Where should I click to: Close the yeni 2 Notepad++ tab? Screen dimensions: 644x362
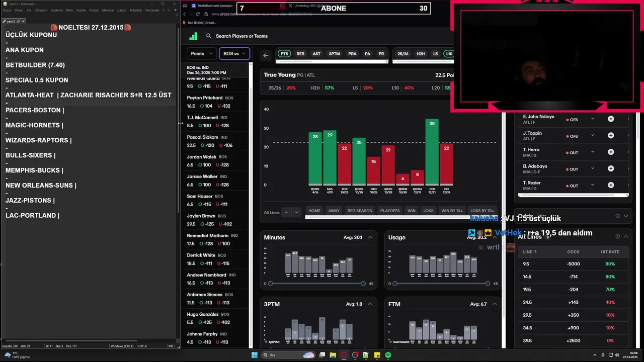tap(23, 22)
